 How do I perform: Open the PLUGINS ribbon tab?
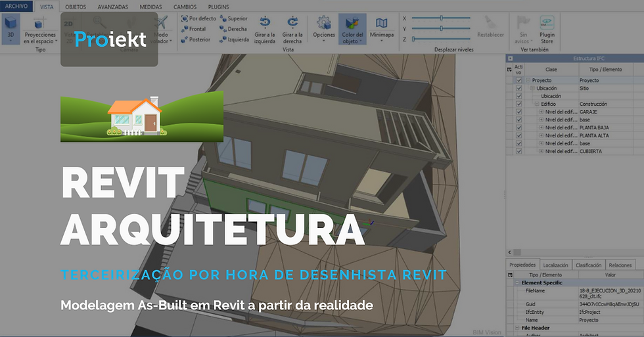[218, 7]
